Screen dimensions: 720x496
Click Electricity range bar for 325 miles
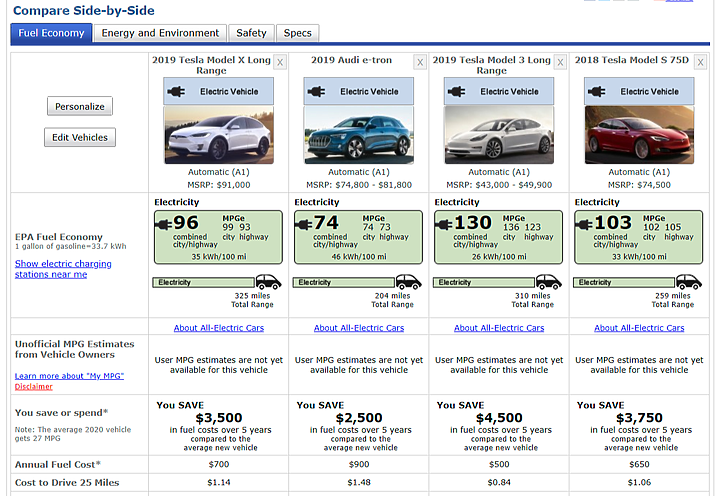pyautogui.click(x=204, y=282)
